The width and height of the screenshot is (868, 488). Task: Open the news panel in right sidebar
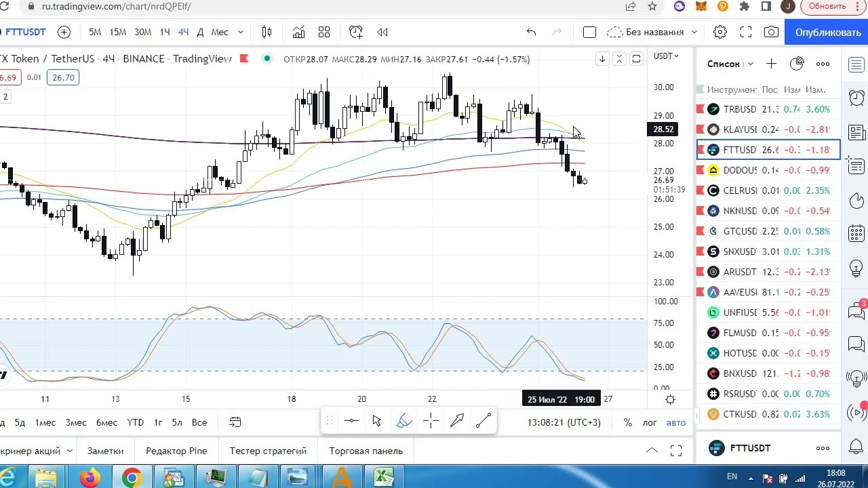856,133
